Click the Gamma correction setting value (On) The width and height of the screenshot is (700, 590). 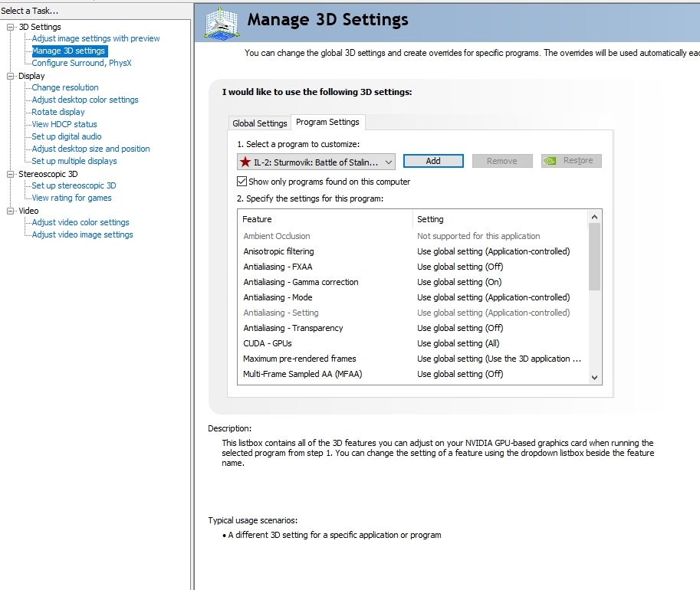click(459, 282)
